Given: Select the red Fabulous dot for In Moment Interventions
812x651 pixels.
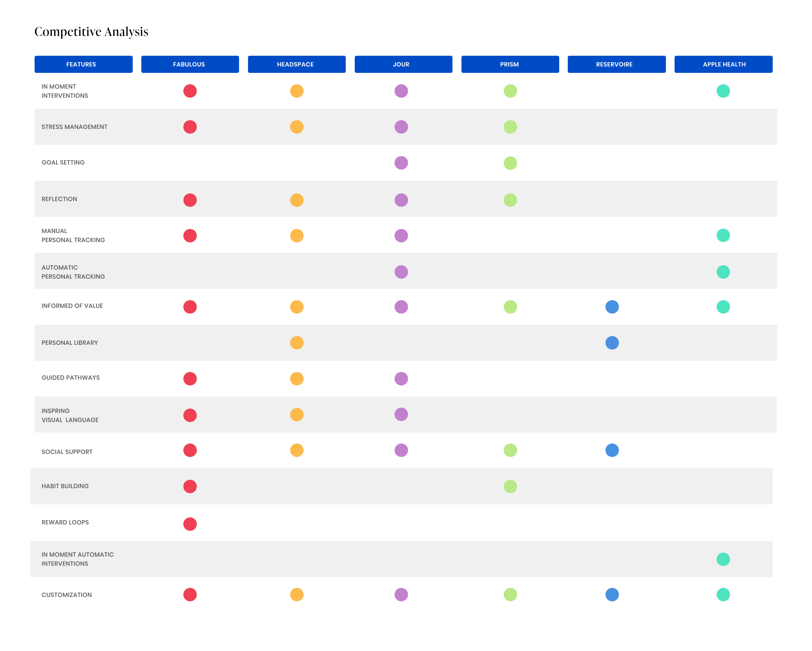Looking at the screenshot, I should click(190, 91).
